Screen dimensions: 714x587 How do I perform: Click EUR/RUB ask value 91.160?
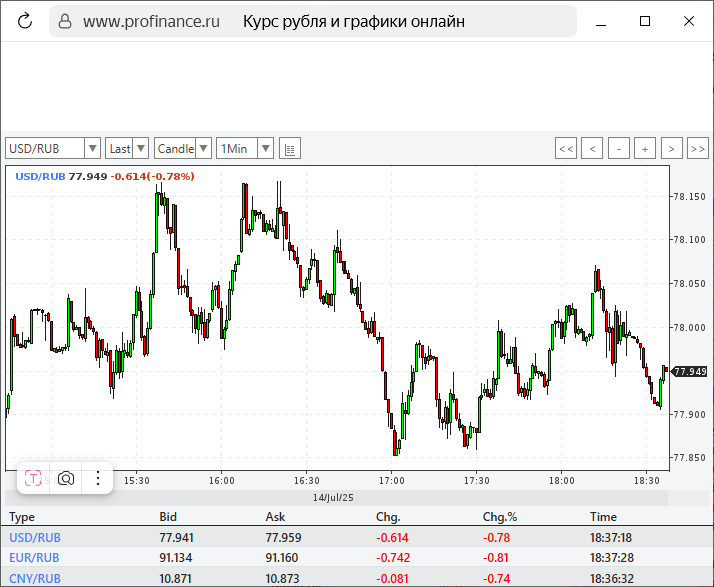pyautogui.click(x=282, y=557)
